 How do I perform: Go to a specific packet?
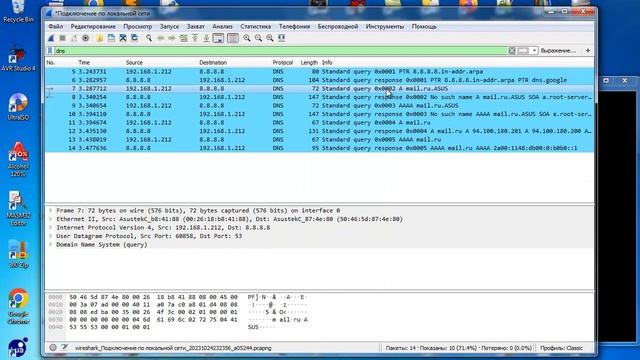tap(184, 38)
